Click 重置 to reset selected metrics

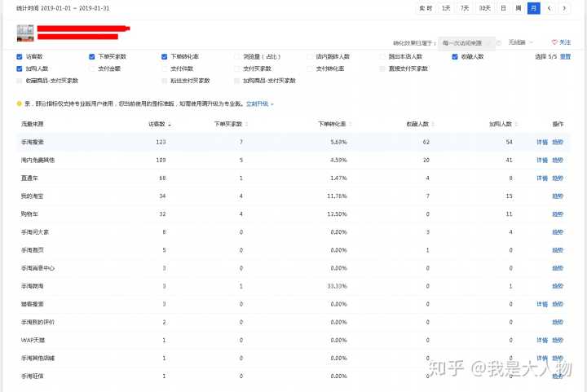tap(566, 57)
